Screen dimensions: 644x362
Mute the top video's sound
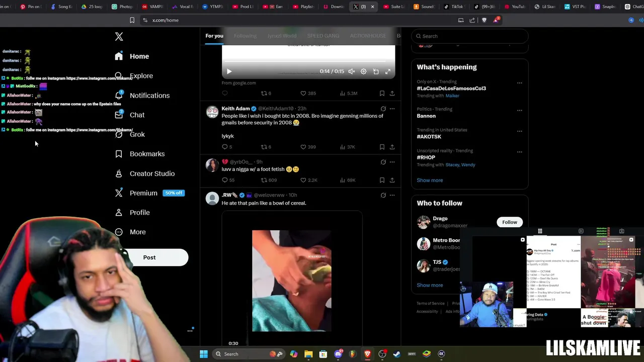pyautogui.click(x=352, y=71)
